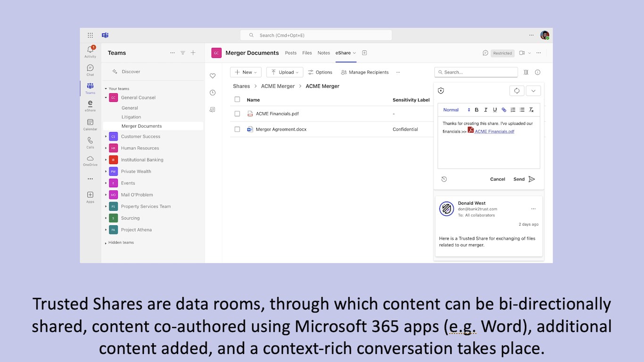Open the New dropdown button
Viewport: 644px width, 362px height.
[246, 72]
